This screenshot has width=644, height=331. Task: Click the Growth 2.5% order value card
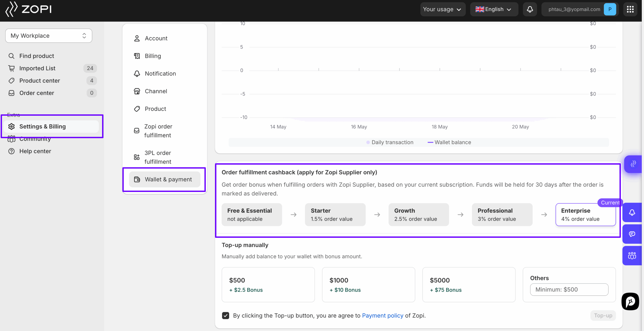coord(419,215)
